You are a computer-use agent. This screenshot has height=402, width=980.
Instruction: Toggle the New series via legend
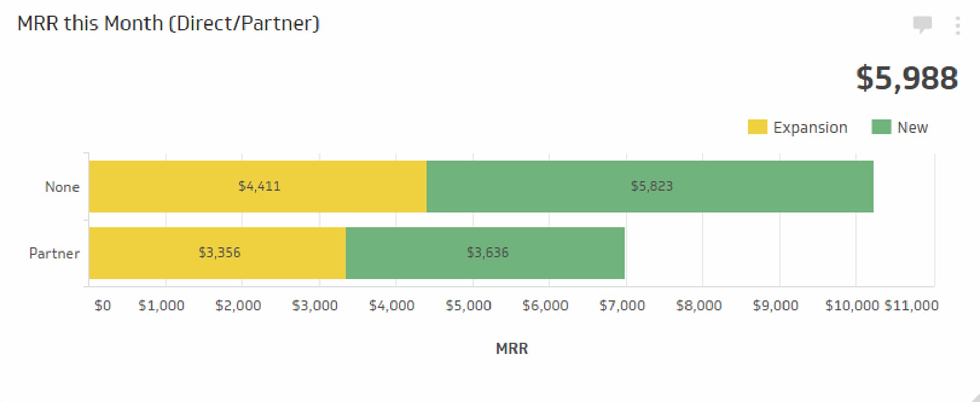pyautogui.click(x=912, y=127)
